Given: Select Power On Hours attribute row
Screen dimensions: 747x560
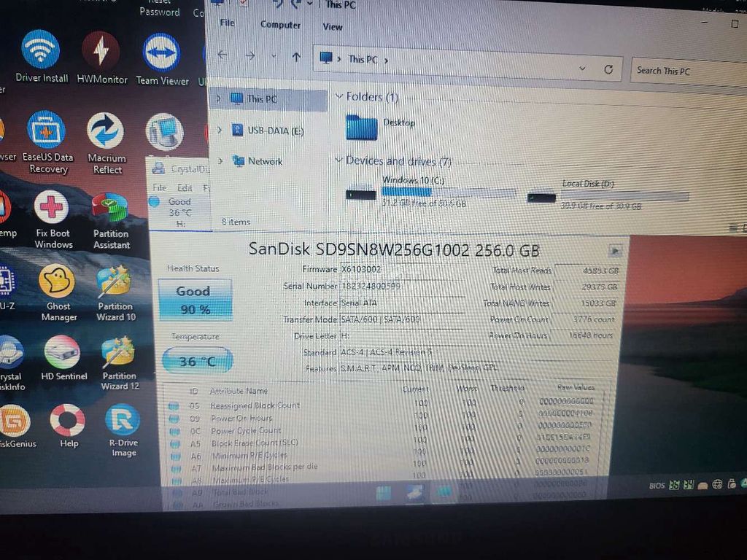Looking at the screenshot, I should click(382, 417).
